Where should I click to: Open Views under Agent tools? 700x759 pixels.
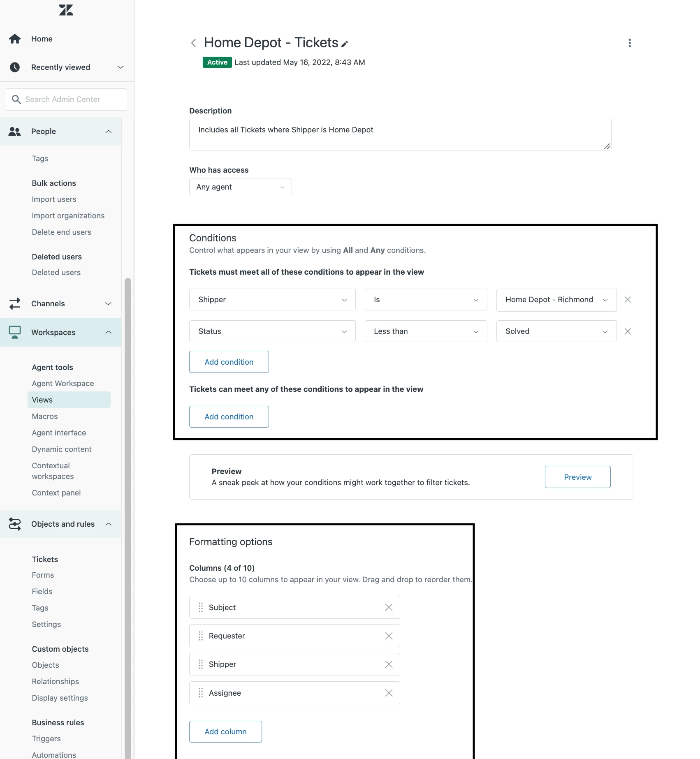[x=69, y=400]
